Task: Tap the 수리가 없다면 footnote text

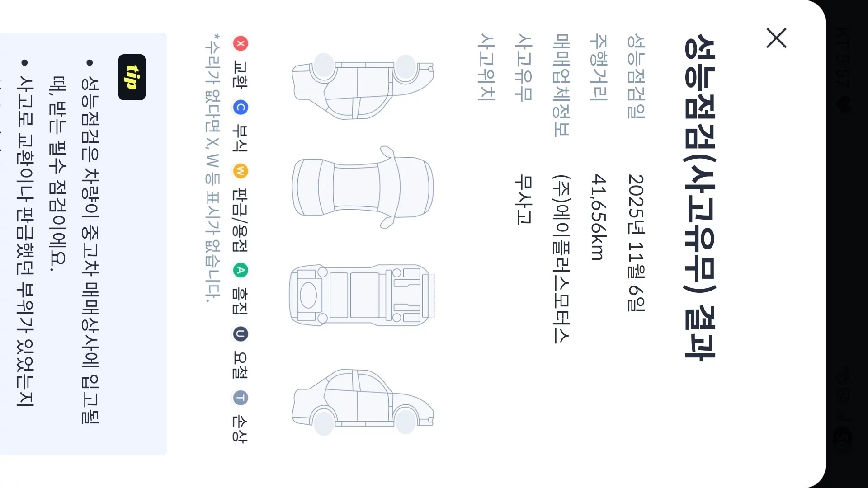Action: pyautogui.click(x=212, y=168)
